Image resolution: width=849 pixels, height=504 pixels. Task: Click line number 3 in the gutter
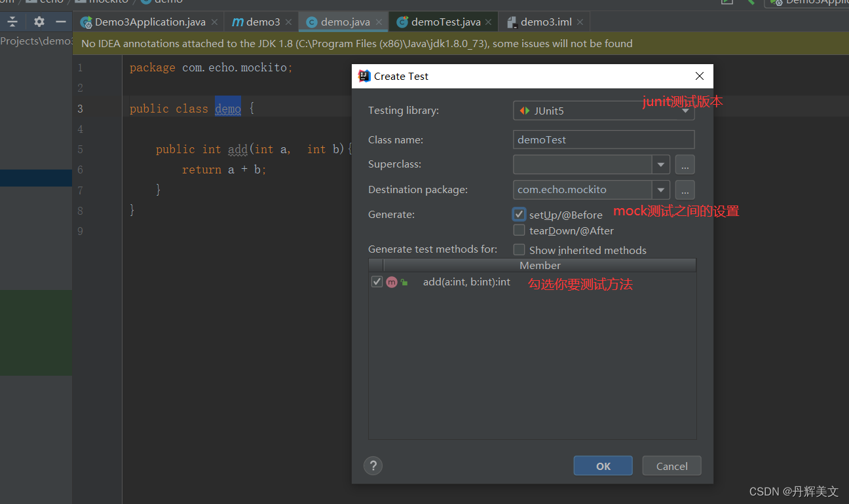(x=80, y=109)
